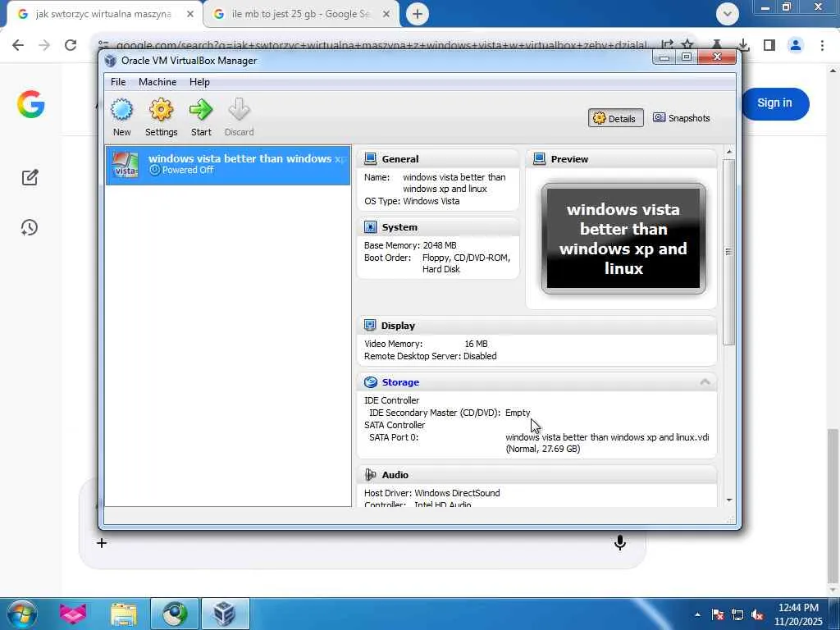This screenshot has height=630, width=840.
Task: Open the Help menu in VirtualBox
Action: pyautogui.click(x=199, y=82)
